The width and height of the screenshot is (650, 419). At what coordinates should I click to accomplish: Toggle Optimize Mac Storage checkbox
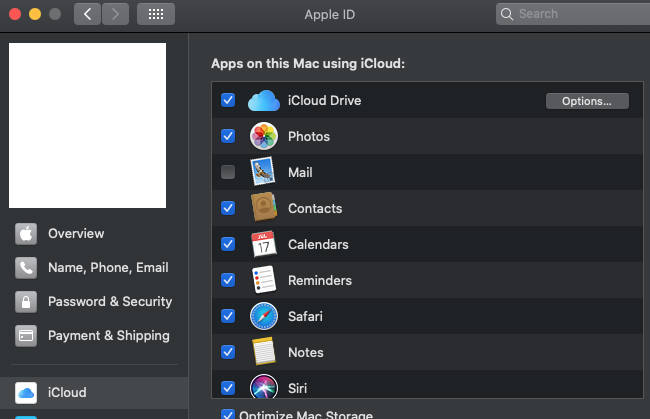pos(228,414)
